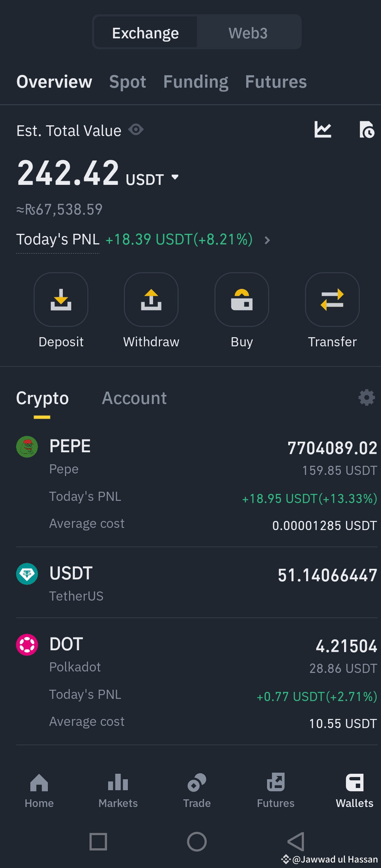This screenshot has height=868, width=381.
Task: Hide balance with the eye icon
Action: click(136, 130)
